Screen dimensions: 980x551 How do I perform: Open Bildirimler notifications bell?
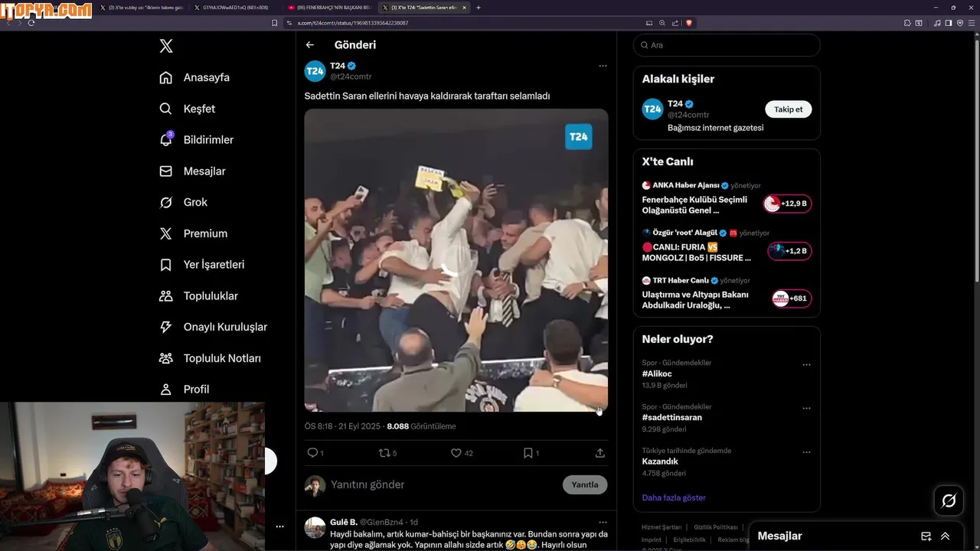pyautogui.click(x=197, y=140)
